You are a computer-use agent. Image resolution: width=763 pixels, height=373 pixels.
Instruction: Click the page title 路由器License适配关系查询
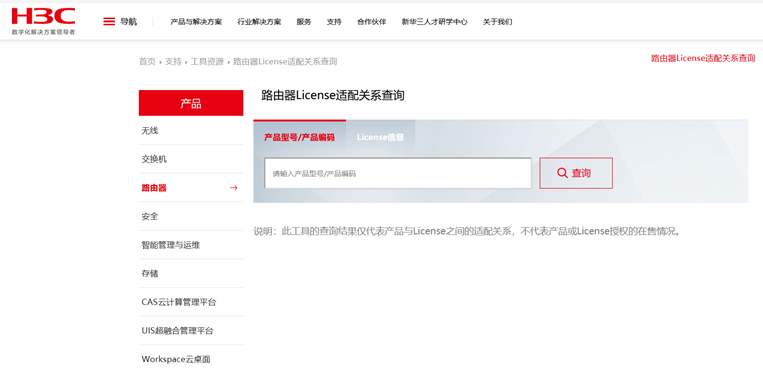pos(333,95)
